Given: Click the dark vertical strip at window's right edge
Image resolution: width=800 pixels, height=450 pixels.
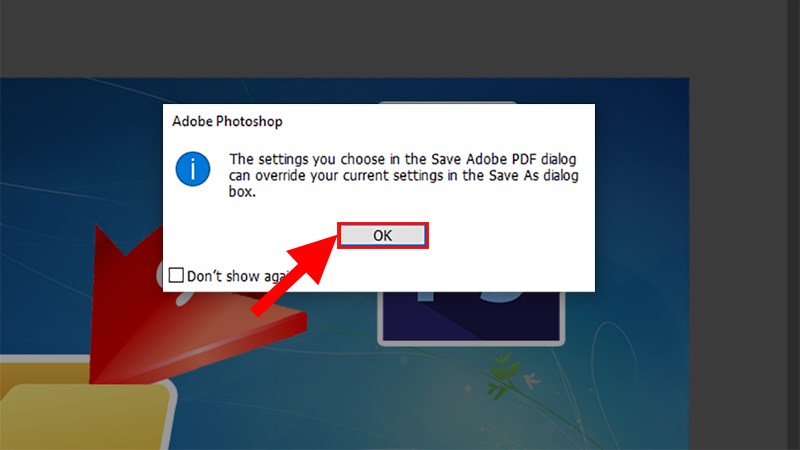Looking at the screenshot, I should [x=793, y=225].
